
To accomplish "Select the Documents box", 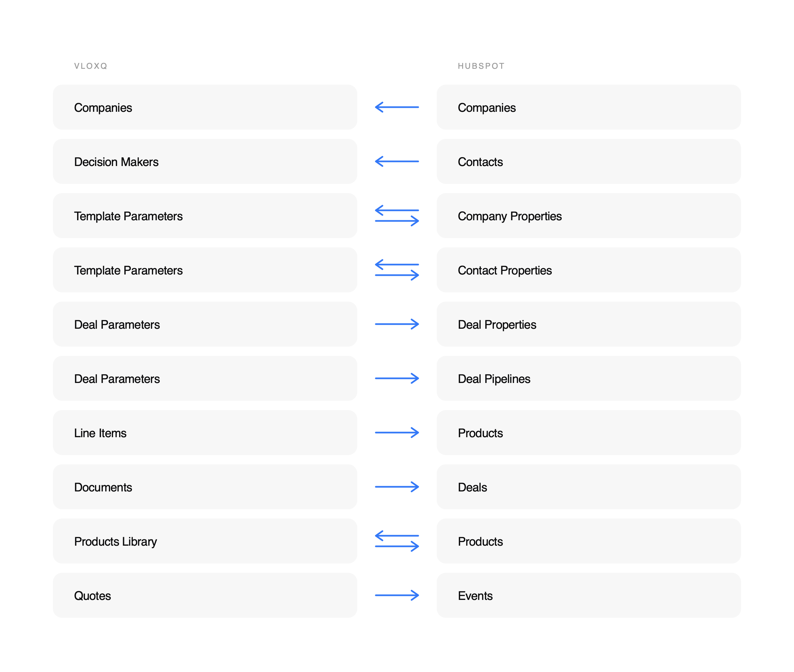I will (205, 487).
